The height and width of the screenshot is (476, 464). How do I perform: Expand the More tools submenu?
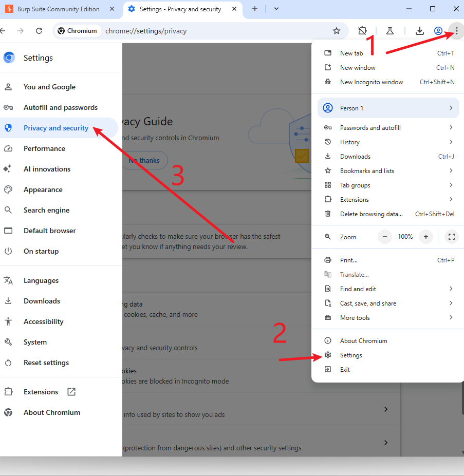(x=388, y=318)
